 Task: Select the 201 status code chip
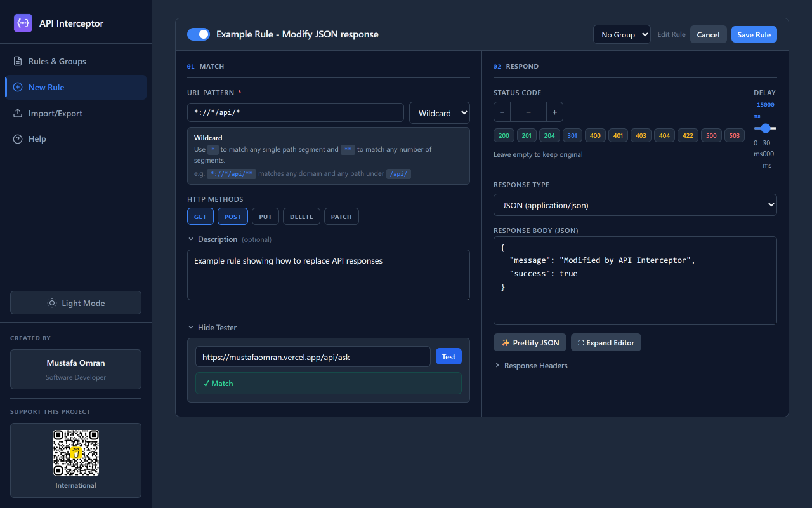(527, 135)
